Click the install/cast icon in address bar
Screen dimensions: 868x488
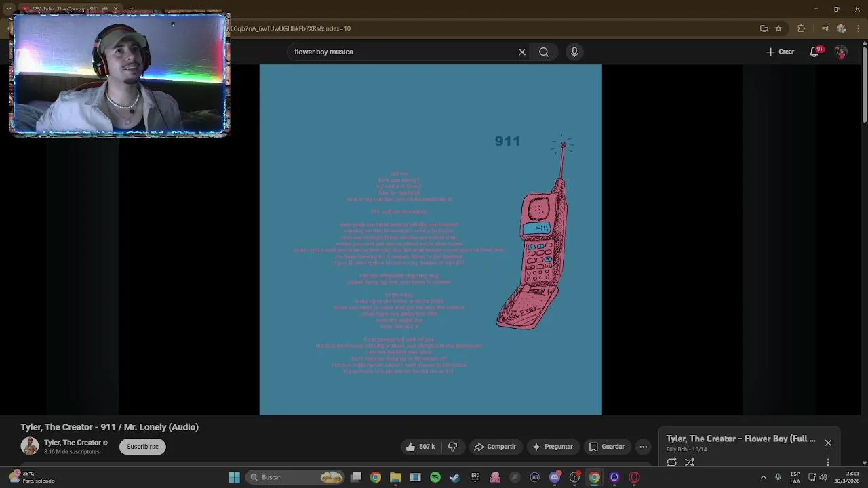point(764,28)
